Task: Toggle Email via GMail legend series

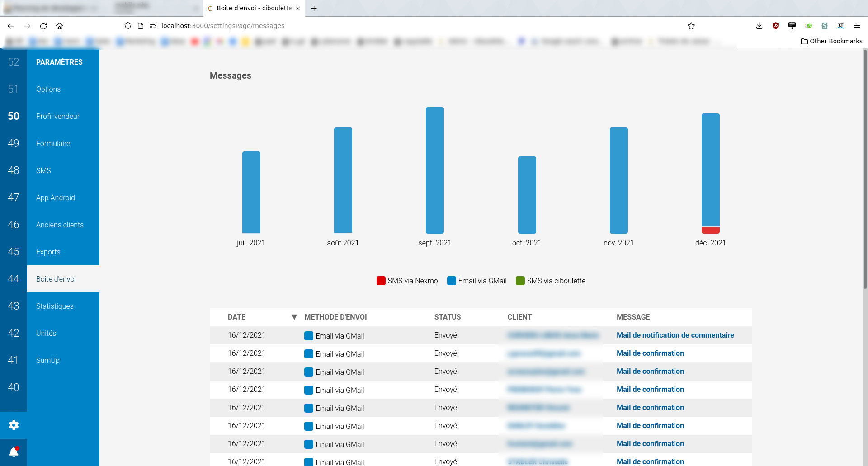Action: pos(476,281)
